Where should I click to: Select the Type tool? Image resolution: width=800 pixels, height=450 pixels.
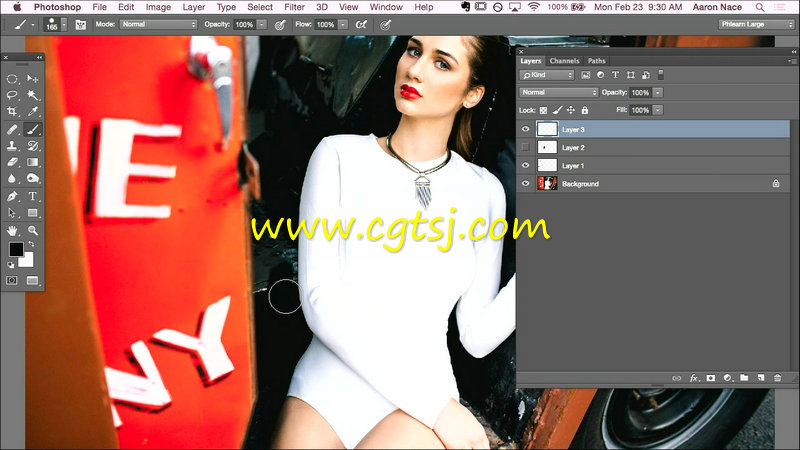click(x=32, y=196)
